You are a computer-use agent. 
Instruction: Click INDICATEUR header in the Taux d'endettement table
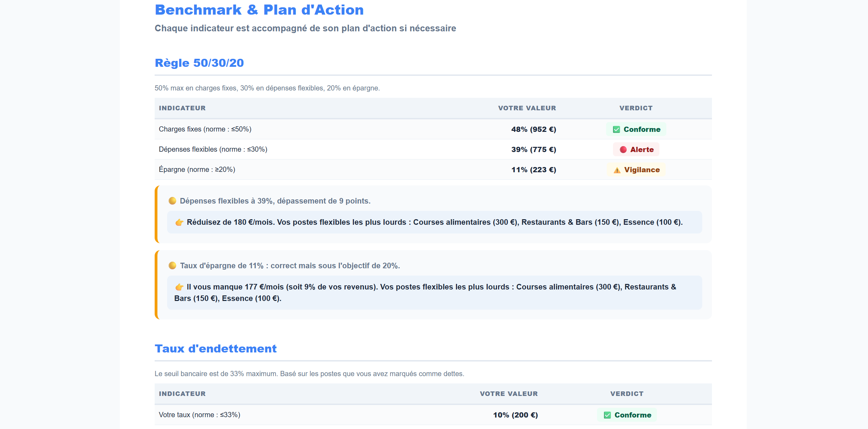point(182,394)
